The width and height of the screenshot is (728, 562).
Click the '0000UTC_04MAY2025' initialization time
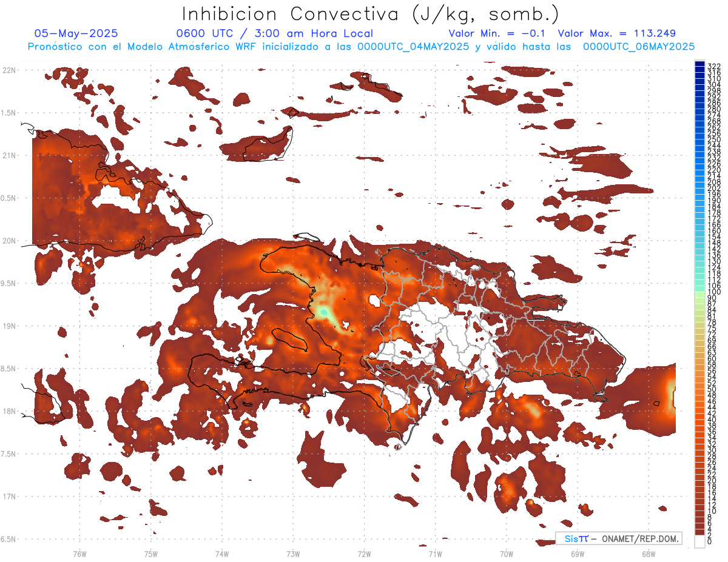[414, 46]
